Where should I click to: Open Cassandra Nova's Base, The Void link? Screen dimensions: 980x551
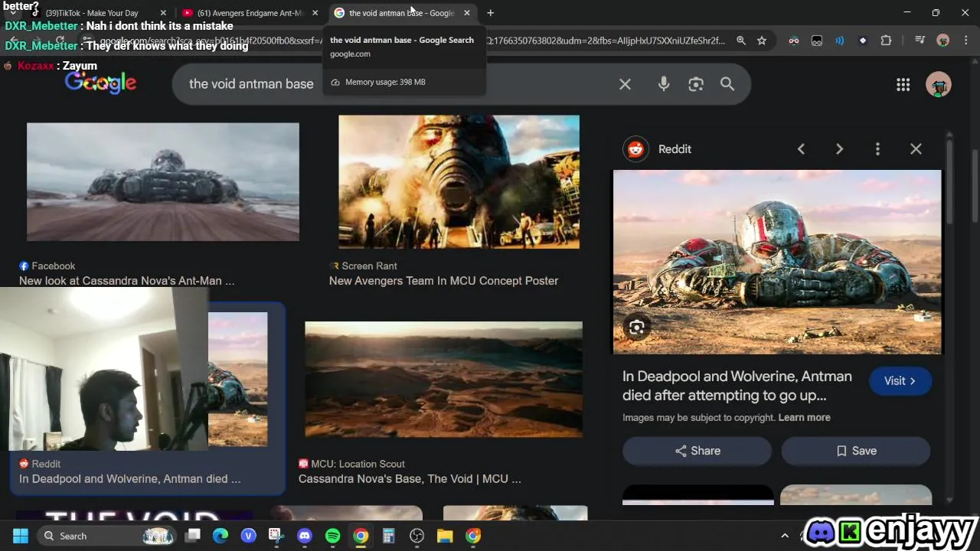[410, 479]
